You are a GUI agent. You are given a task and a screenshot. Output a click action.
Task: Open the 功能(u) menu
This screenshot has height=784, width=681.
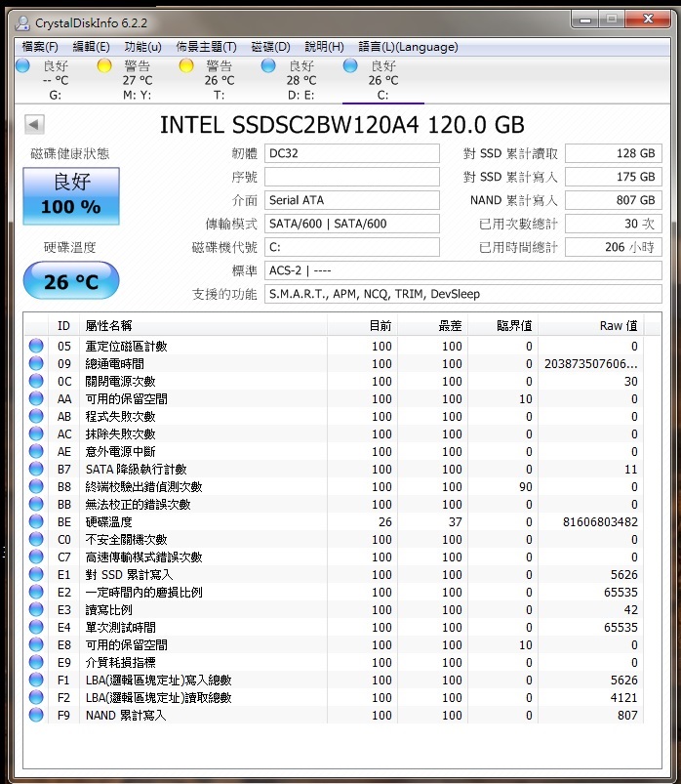(142, 47)
